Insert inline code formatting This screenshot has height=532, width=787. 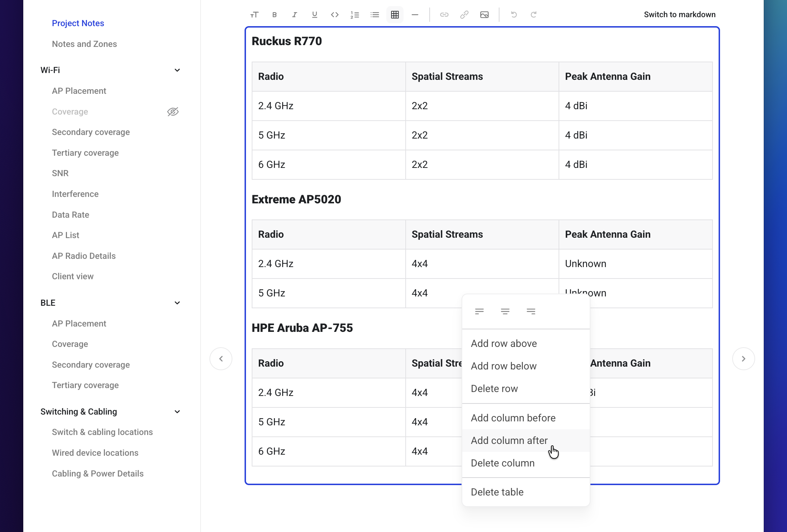(335, 15)
